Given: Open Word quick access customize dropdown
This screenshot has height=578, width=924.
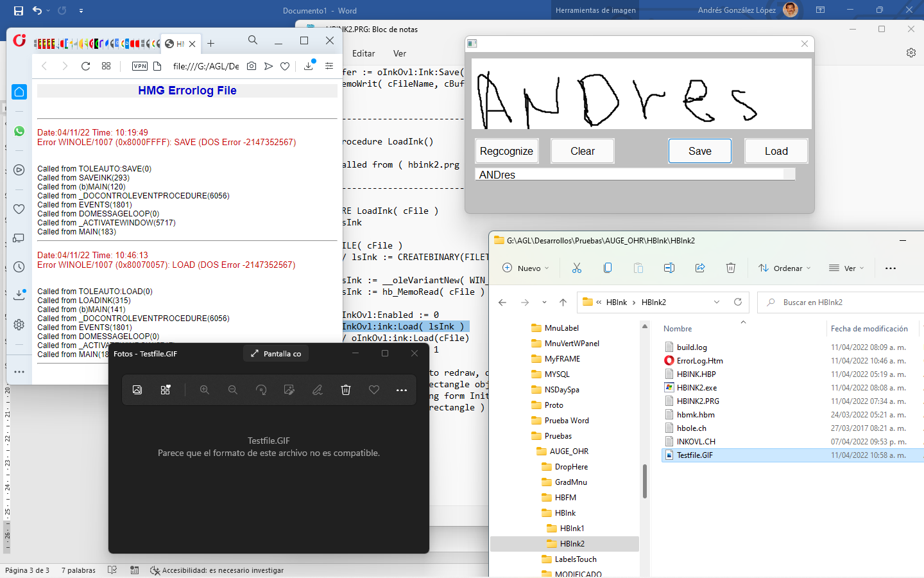Looking at the screenshot, I should point(81,10).
